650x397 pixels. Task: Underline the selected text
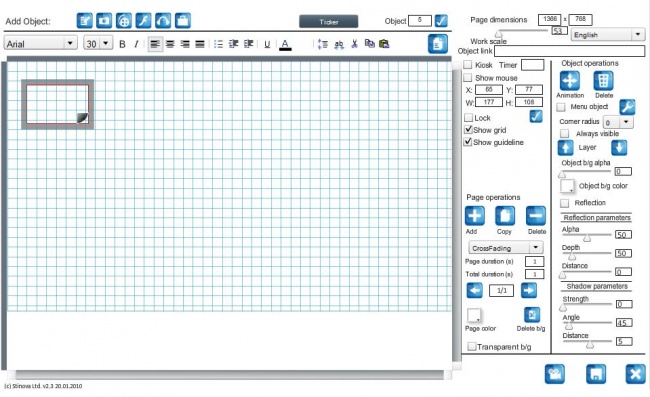click(x=267, y=44)
